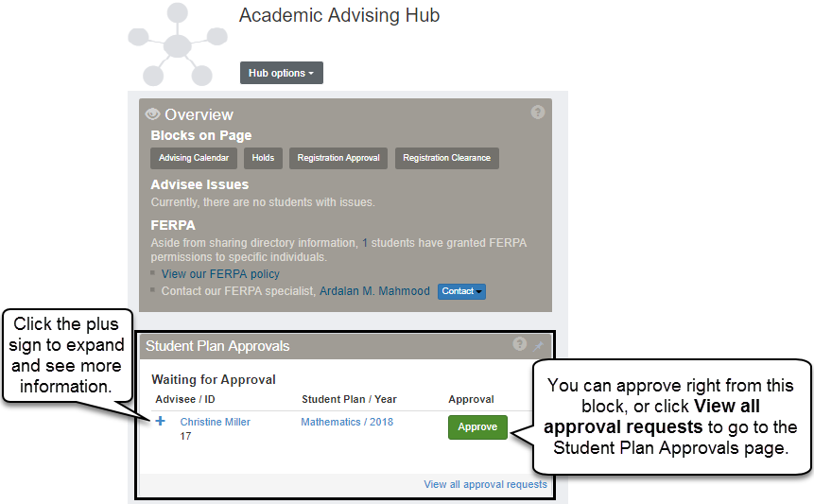Jump to the Registration Clearance block
814x504 pixels.
(x=446, y=158)
